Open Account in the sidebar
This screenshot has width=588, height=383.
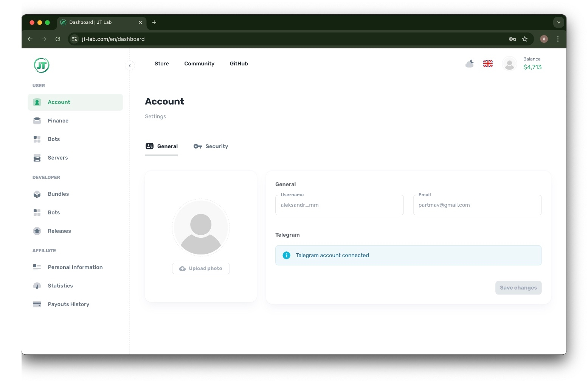pos(75,102)
